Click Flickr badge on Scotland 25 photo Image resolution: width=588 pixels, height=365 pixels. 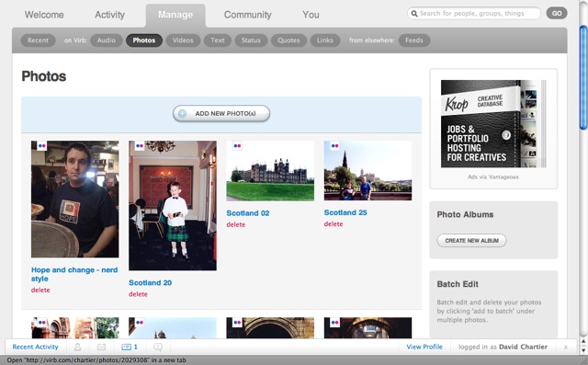tap(334, 145)
